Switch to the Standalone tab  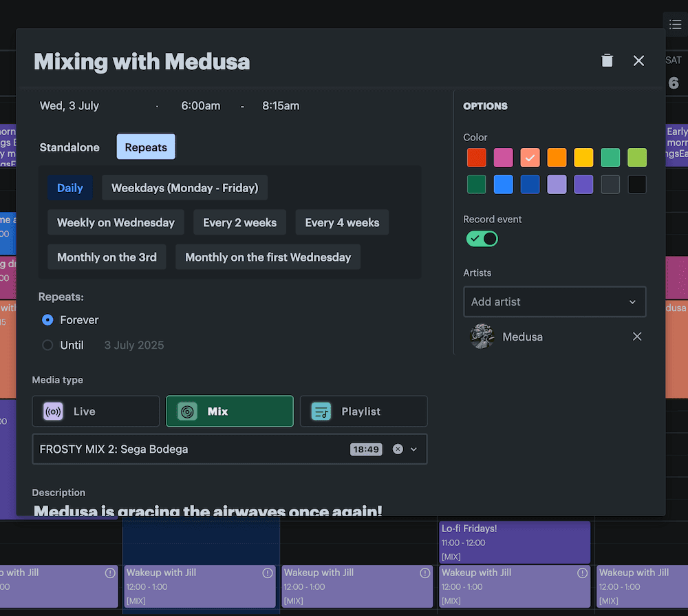[x=69, y=147]
